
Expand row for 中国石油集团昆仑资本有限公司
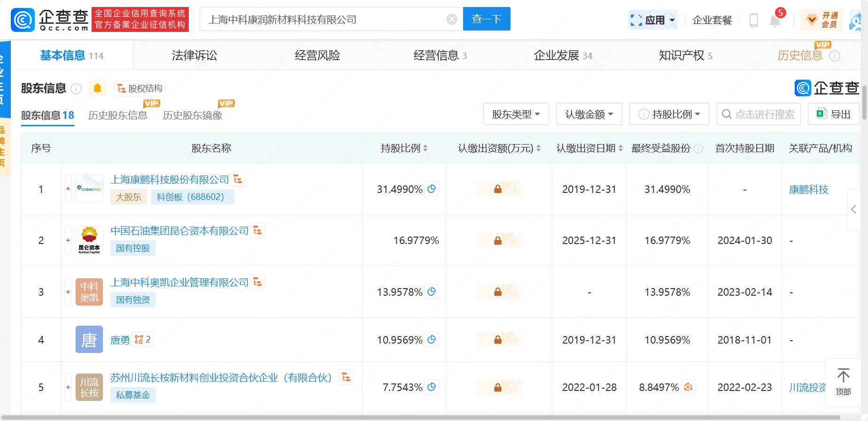coord(68,240)
